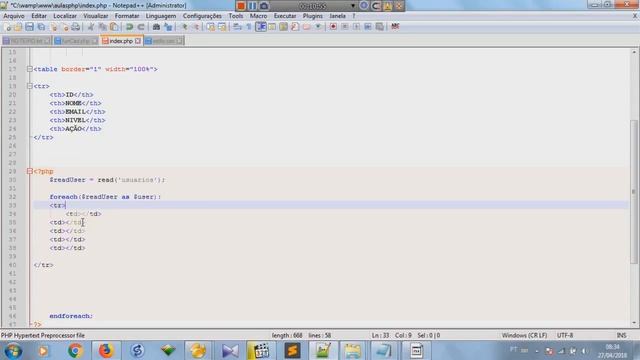640x360 pixels.
Task: Click the Cut scissors toolbar icon
Action: tap(91, 27)
